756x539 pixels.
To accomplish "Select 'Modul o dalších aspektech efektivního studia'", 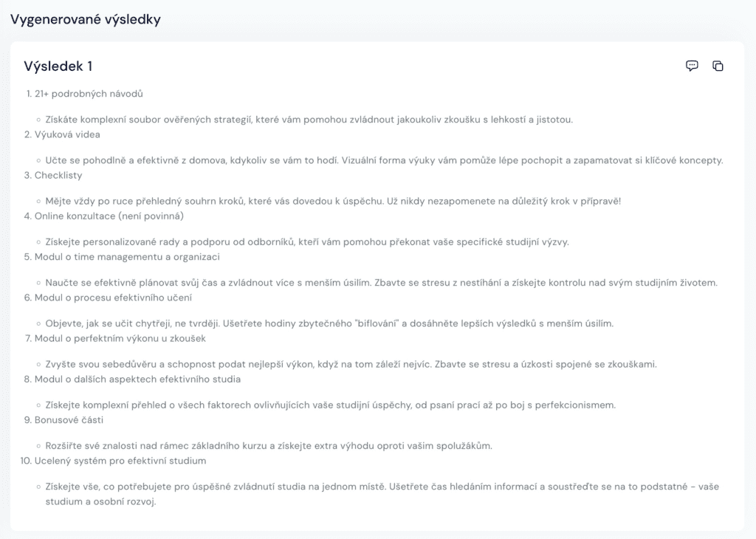I will click(137, 379).
